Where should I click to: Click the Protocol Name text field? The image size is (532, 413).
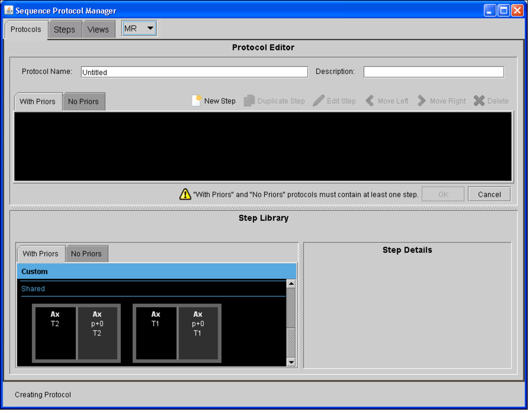194,72
